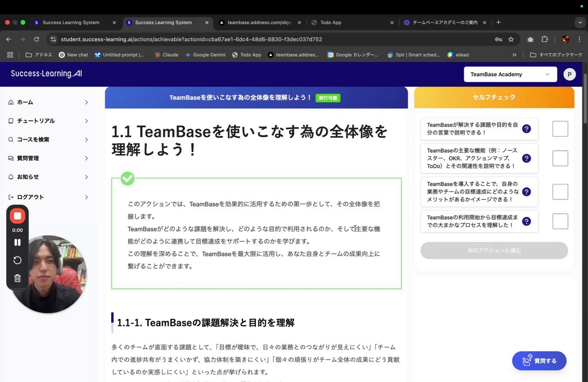
Task: Open the Claude bookmark
Action: click(x=166, y=55)
